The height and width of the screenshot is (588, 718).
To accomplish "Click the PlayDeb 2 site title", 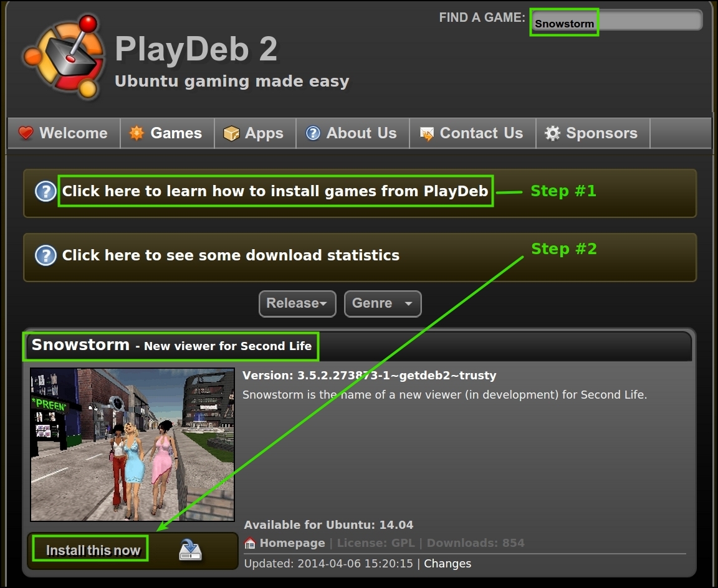I will pos(196,49).
